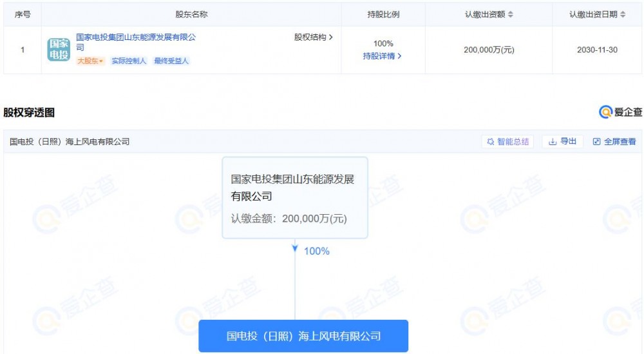Click the 最终受益人 tag
This screenshot has height=354, width=644.
point(171,61)
